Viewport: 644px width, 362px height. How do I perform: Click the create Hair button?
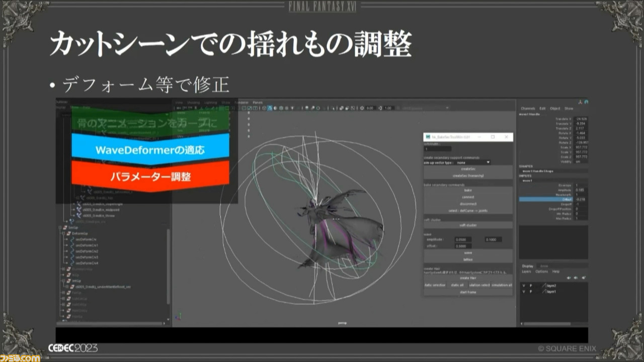[468, 278]
